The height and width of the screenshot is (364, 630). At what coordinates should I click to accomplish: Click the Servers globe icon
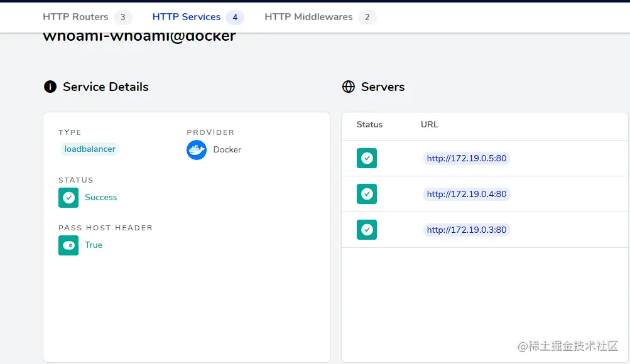(x=349, y=87)
